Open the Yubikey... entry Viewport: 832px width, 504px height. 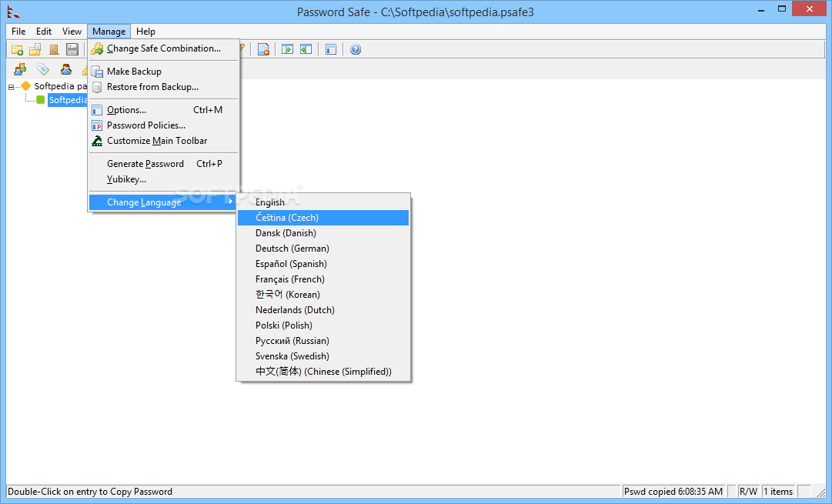(164, 179)
